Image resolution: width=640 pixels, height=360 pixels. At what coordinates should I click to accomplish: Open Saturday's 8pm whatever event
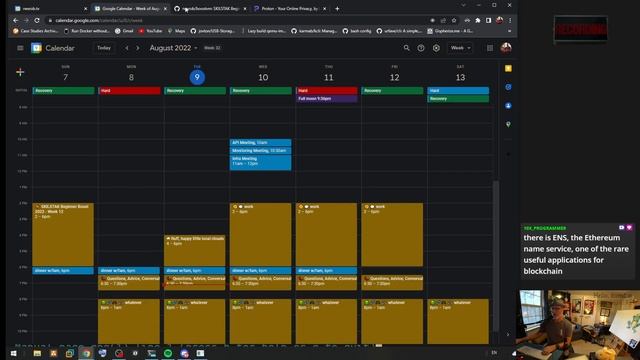(458, 321)
